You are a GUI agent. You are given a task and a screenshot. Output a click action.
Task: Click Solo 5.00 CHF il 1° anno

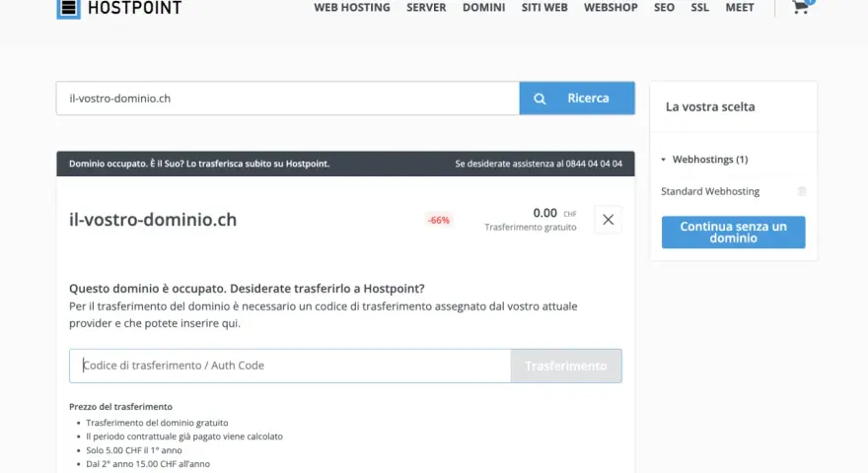(x=134, y=450)
